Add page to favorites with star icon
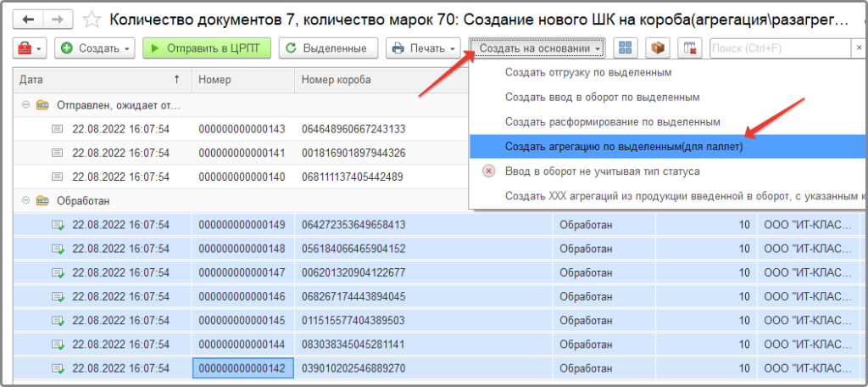Screen dimensions: 868x387 (92, 20)
